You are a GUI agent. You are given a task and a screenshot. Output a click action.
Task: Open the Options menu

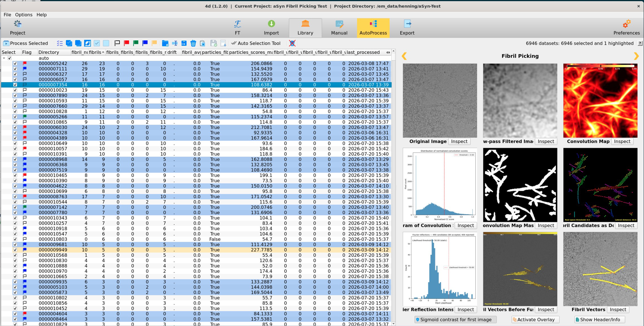point(24,15)
